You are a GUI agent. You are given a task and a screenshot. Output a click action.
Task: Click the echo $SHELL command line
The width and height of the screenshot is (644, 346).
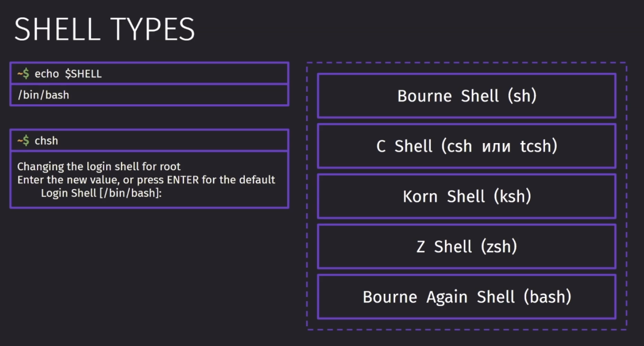pyautogui.click(x=149, y=73)
